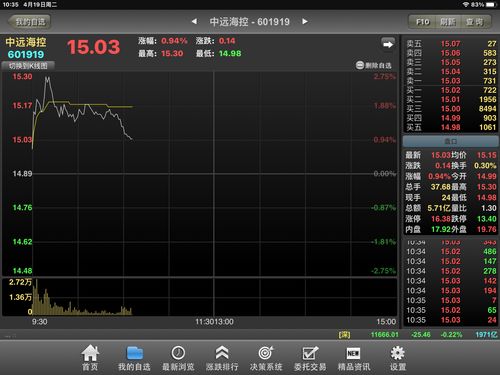Tap the 查询 search button
500x375 pixels.
(475, 22)
